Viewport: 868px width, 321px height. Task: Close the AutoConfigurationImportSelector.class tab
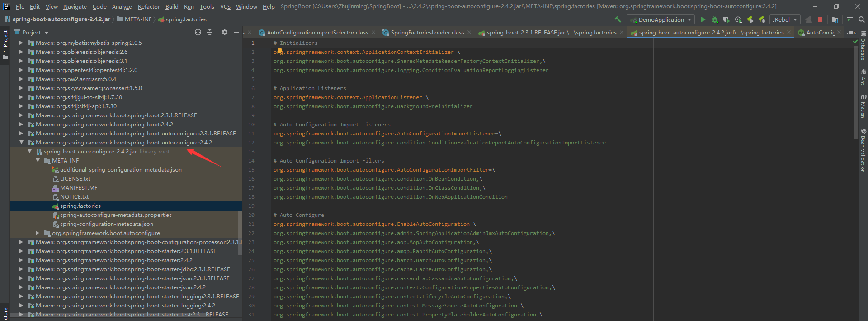373,32
